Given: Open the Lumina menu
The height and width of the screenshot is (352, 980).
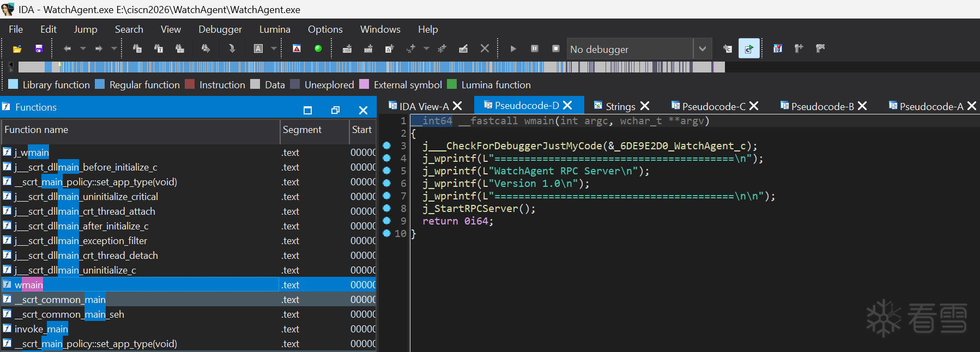Looking at the screenshot, I should tap(275, 29).
